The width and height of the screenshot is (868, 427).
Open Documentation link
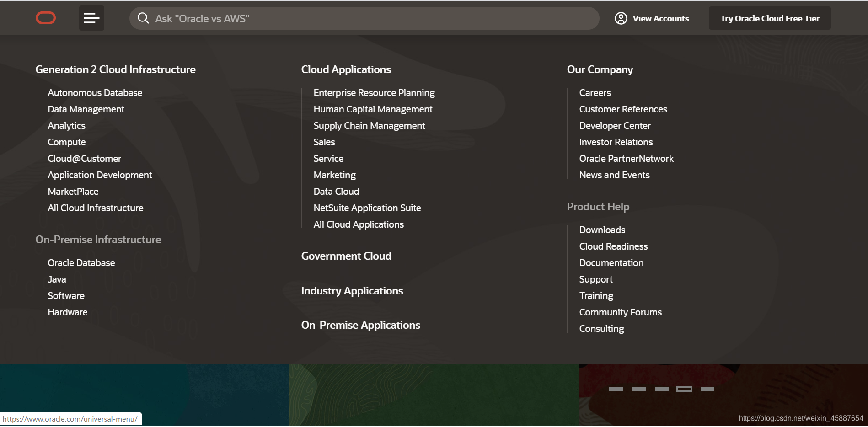(611, 263)
